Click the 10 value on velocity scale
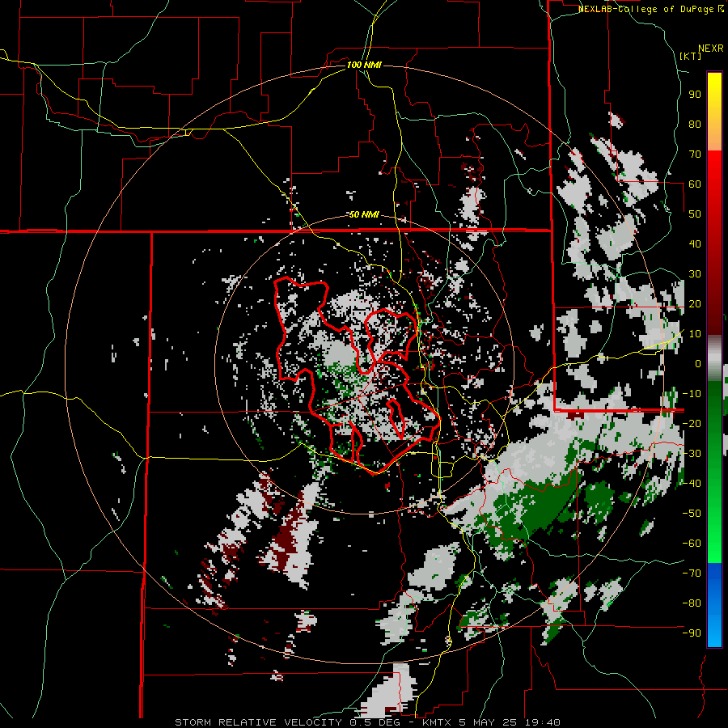 (695, 334)
